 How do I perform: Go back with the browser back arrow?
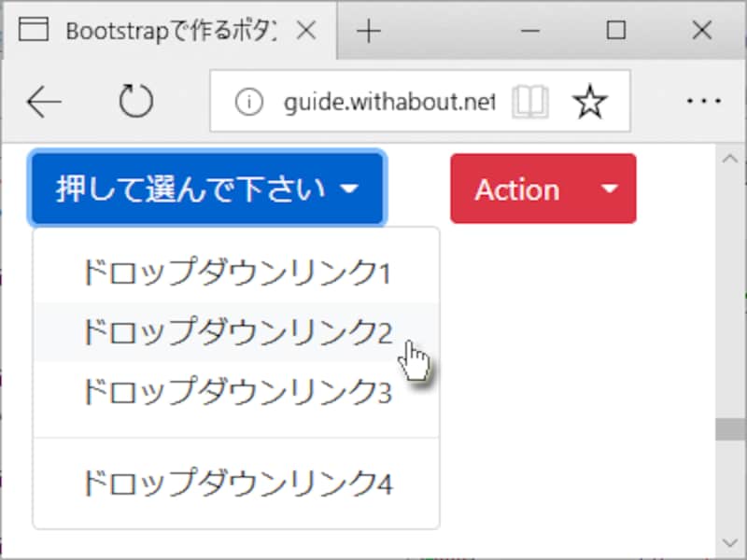pos(44,102)
